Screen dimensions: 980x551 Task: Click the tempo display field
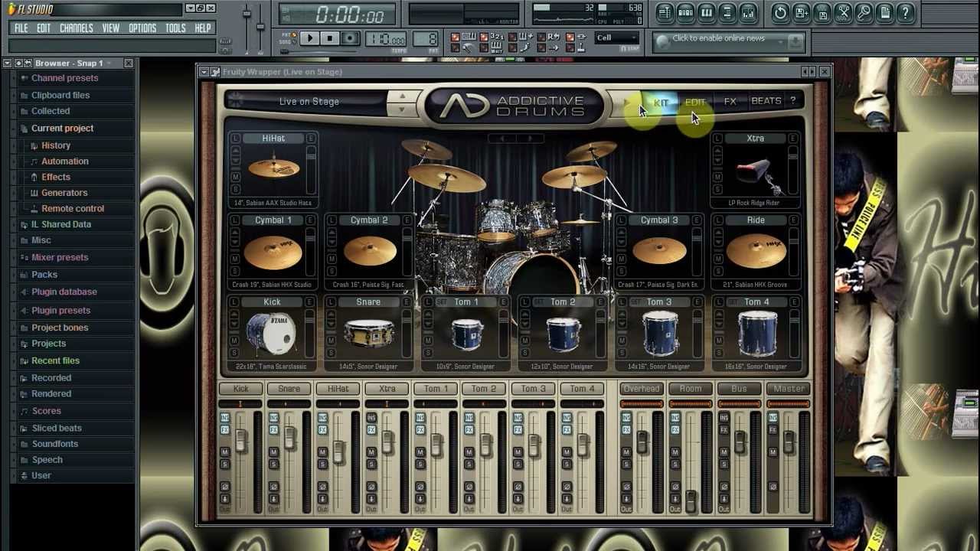coord(386,39)
